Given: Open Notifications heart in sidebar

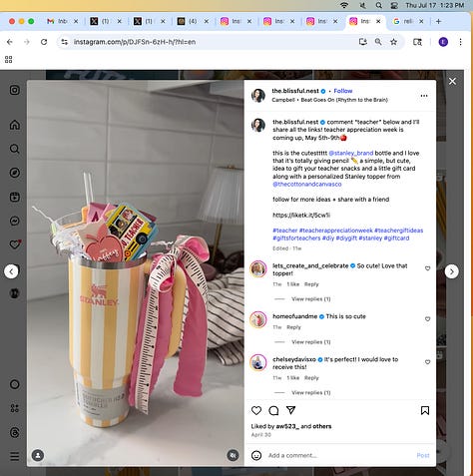Looking at the screenshot, I should (x=15, y=244).
